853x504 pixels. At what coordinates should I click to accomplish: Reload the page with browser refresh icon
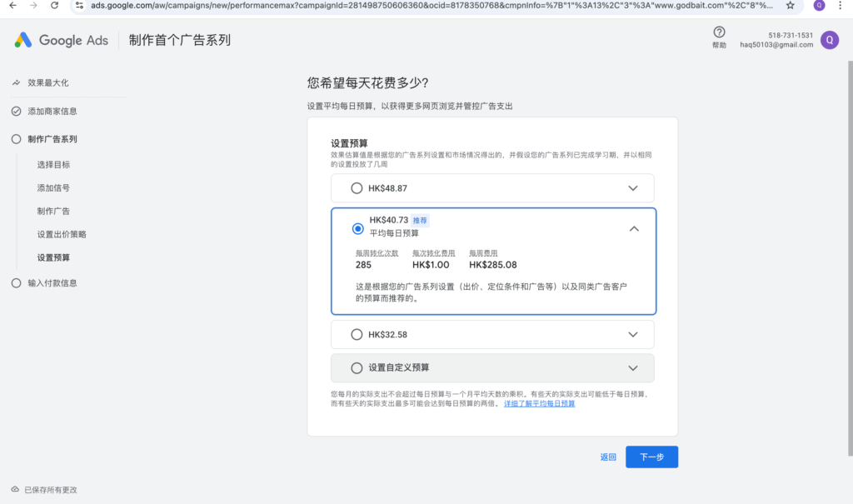click(54, 5)
